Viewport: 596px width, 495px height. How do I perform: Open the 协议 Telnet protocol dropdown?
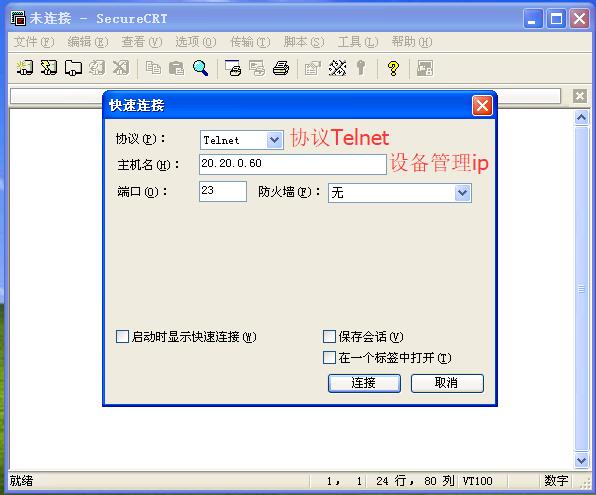[x=274, y=140]
